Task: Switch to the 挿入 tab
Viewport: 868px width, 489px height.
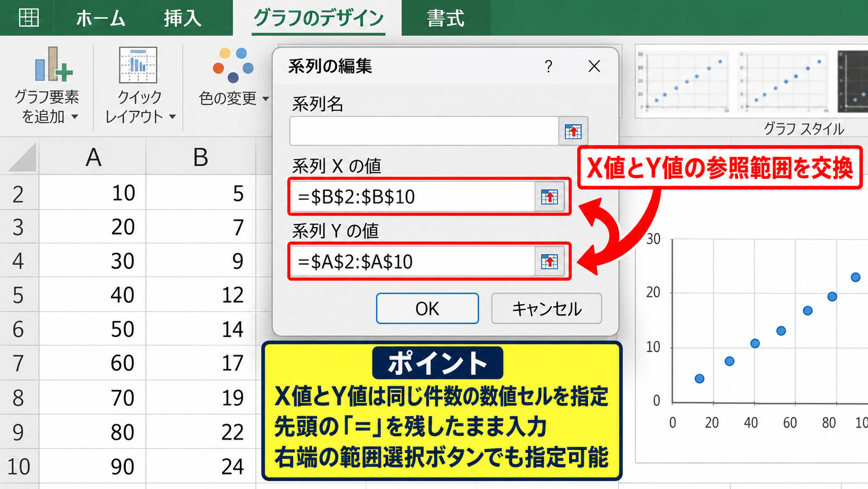Action: (x=183, y=19)
